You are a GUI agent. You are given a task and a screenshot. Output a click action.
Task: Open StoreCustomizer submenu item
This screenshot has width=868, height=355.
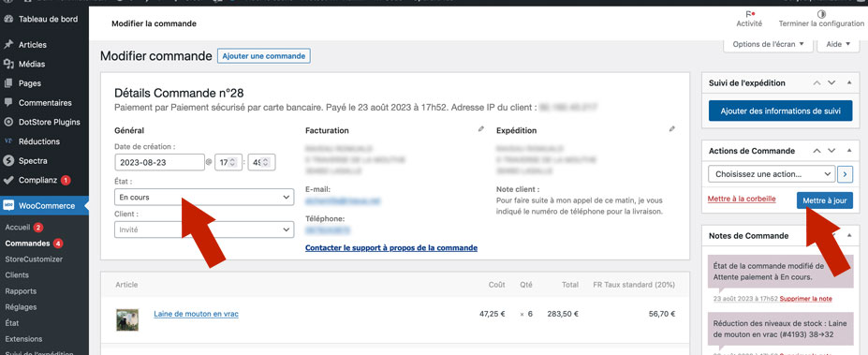pyautogui.click(x=34, y=259)
